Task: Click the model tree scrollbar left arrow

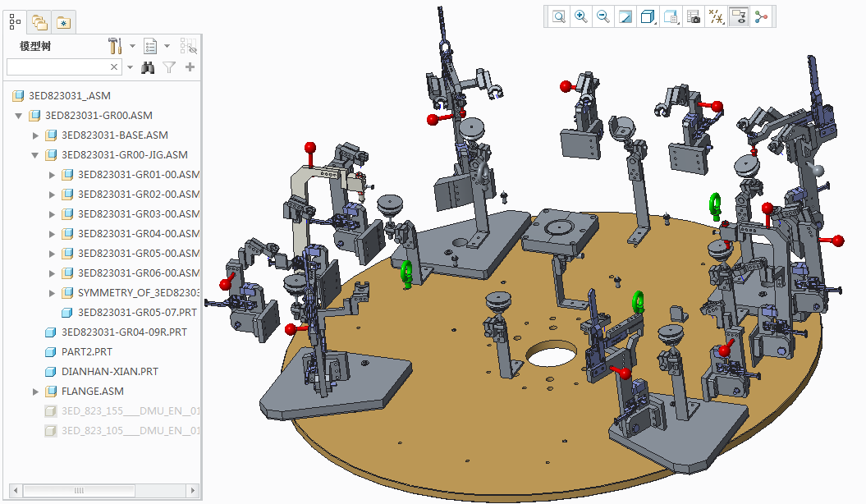Action: 16,490
